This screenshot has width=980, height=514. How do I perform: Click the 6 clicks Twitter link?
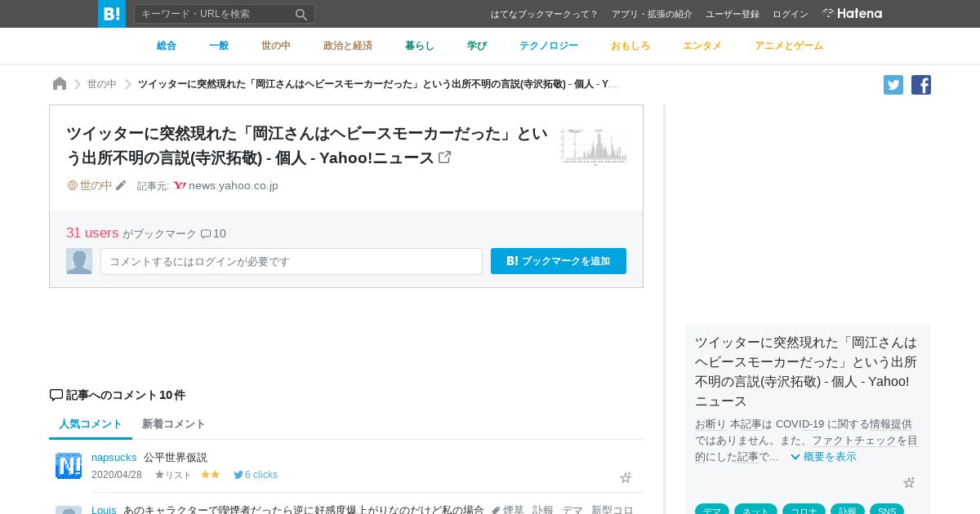[x=256, y=475]
